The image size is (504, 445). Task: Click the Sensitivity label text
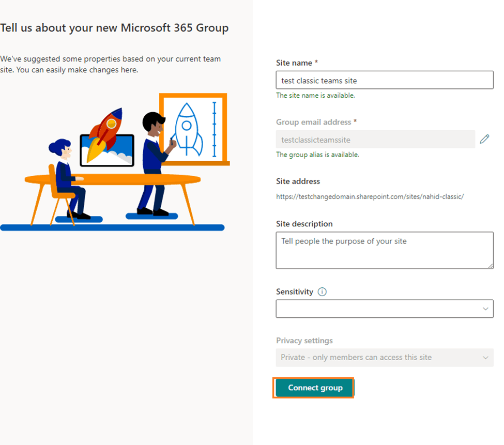click(294, 291)
